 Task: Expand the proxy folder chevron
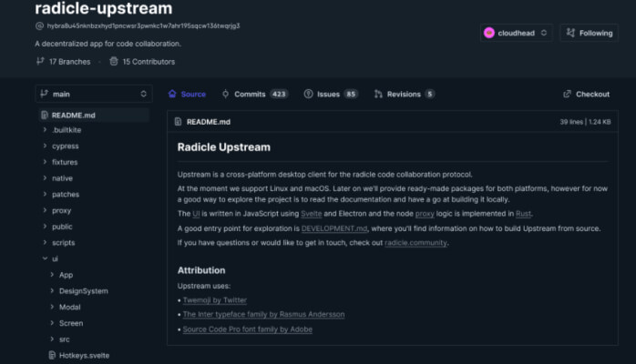point(45,210)
